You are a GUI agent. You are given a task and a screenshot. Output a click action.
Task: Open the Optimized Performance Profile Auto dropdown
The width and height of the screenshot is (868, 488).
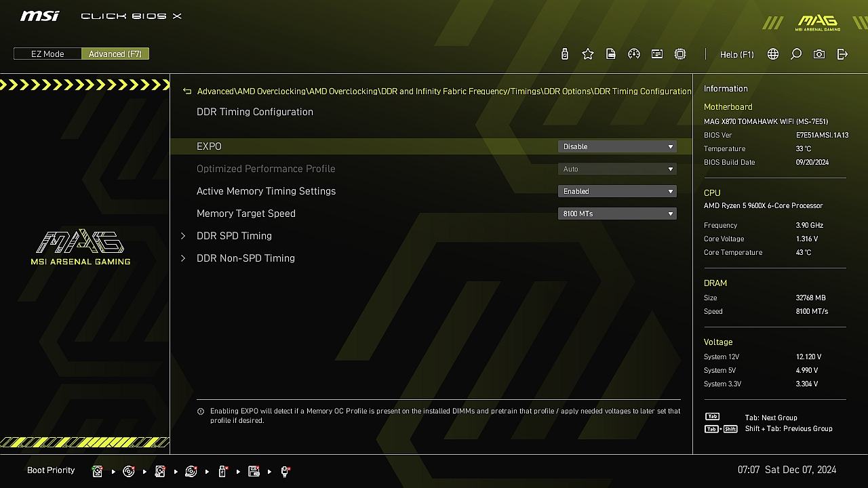617,169
